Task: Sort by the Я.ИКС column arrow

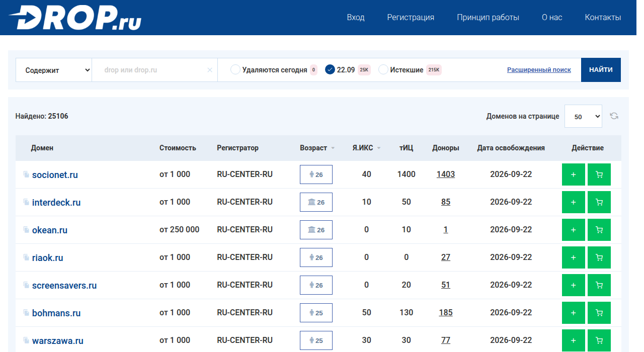Action: [x=379, y=148]
